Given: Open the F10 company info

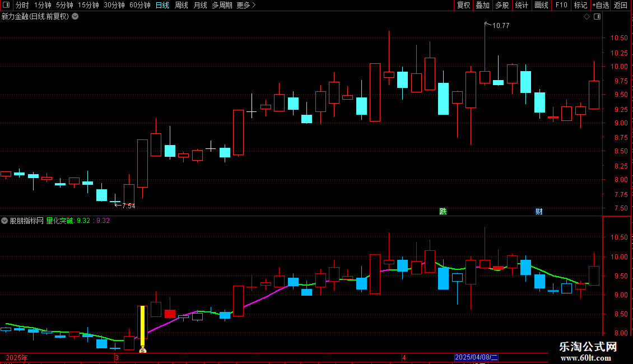Looking at the screenshot, I should [561, 5].
